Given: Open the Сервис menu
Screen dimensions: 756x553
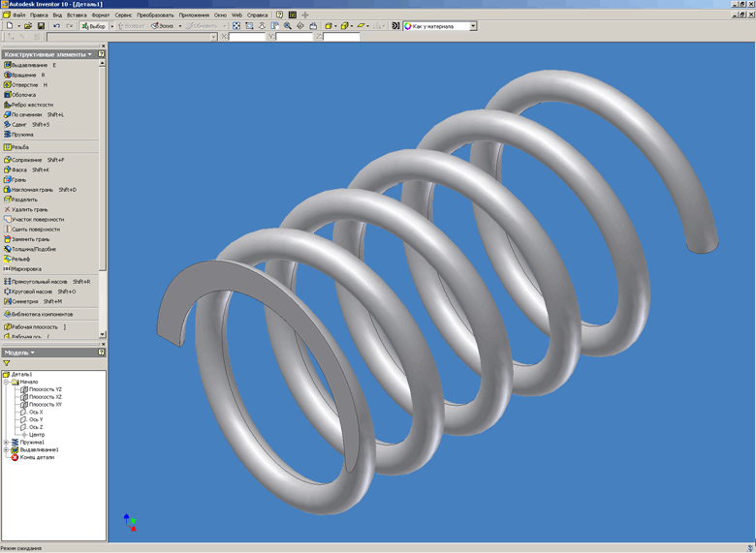Looking at the screenshot, I should (x=123, y=15).
